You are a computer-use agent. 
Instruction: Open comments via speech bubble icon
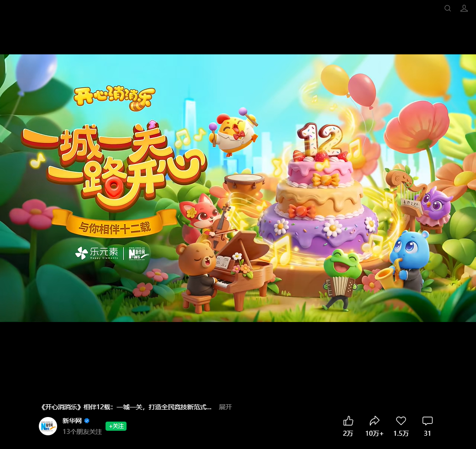point(428,421)
